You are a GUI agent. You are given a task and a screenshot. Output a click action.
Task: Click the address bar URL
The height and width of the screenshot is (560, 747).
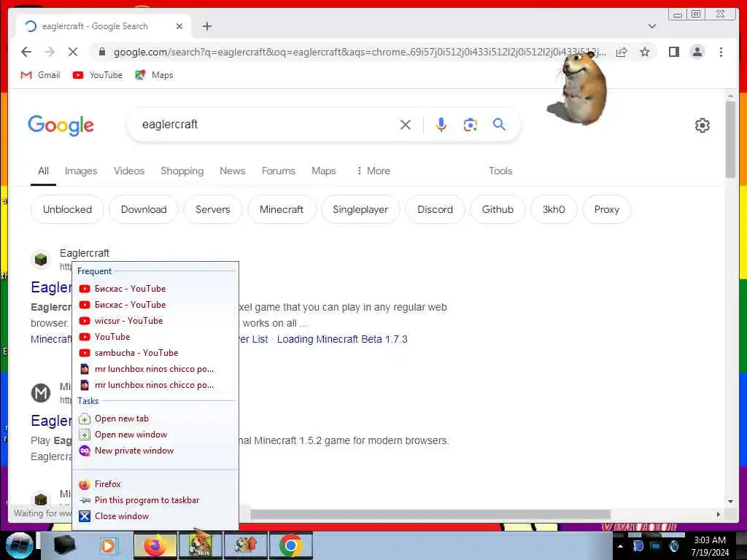pos(360,52)
